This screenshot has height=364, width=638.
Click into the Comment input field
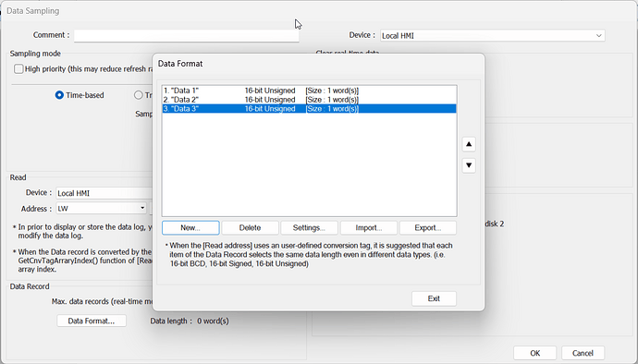point(187,35)
